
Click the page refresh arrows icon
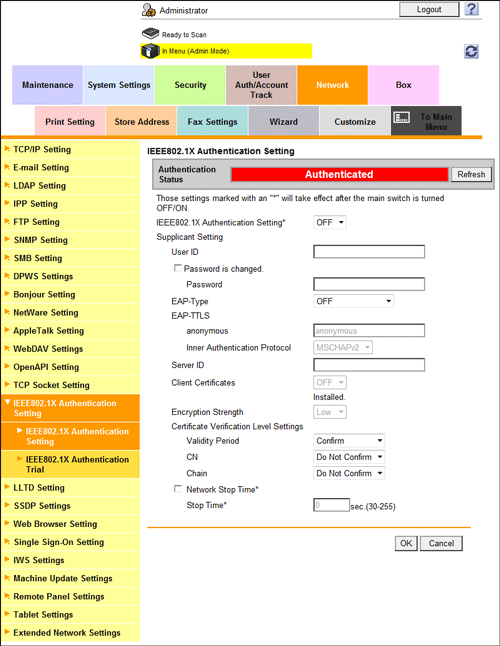point(471,51)
